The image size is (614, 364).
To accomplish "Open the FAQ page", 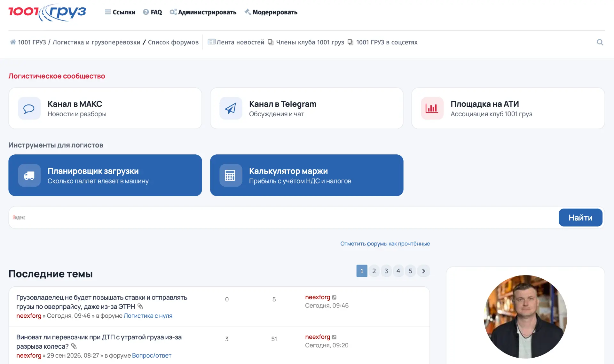I will [153, 12].
